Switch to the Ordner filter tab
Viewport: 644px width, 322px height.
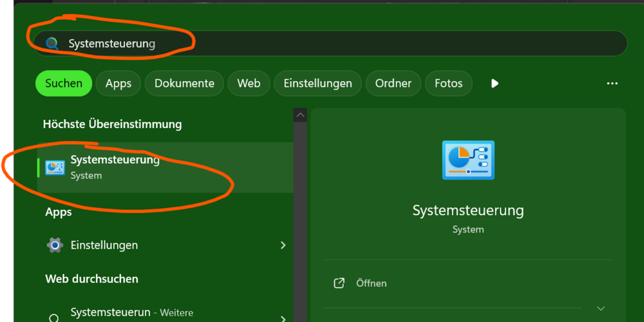(x=393, y=83)
